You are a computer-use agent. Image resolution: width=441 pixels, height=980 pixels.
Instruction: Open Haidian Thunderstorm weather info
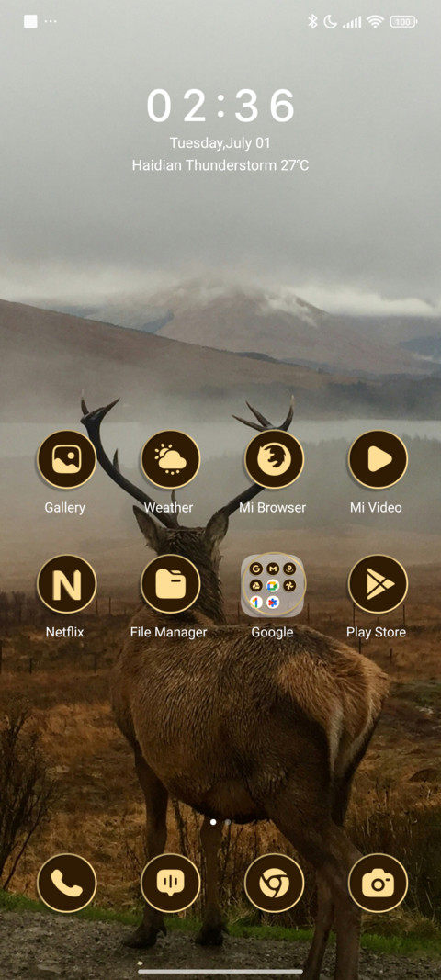click(x=220, y=165)
